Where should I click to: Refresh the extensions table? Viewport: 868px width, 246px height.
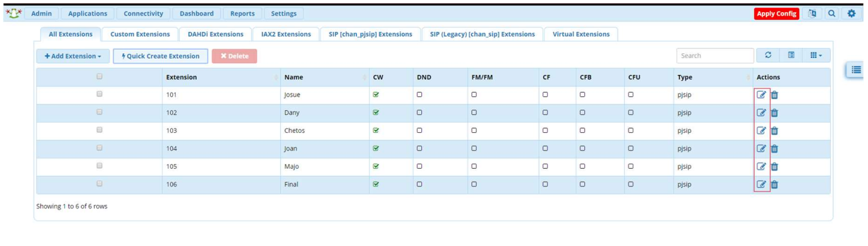768,55
